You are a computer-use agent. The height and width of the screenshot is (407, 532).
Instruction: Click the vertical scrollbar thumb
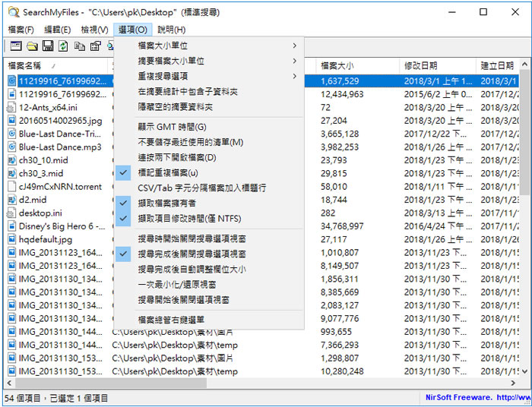tap(524, 133)
